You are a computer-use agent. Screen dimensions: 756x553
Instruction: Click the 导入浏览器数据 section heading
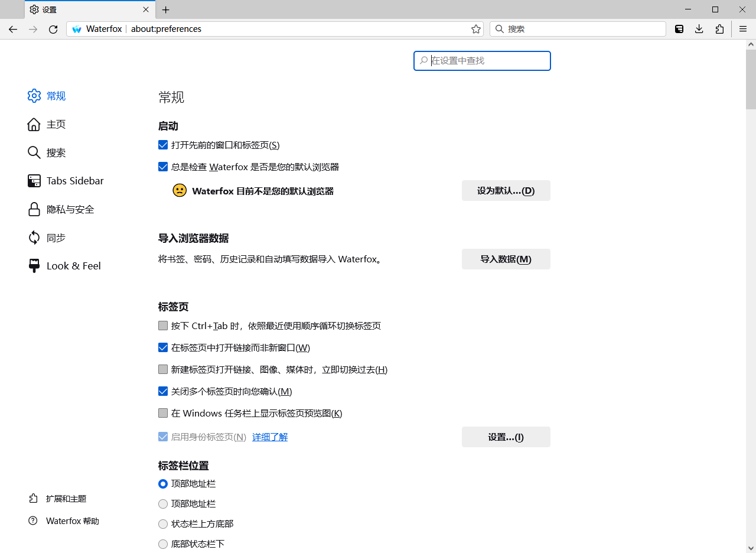193,238
